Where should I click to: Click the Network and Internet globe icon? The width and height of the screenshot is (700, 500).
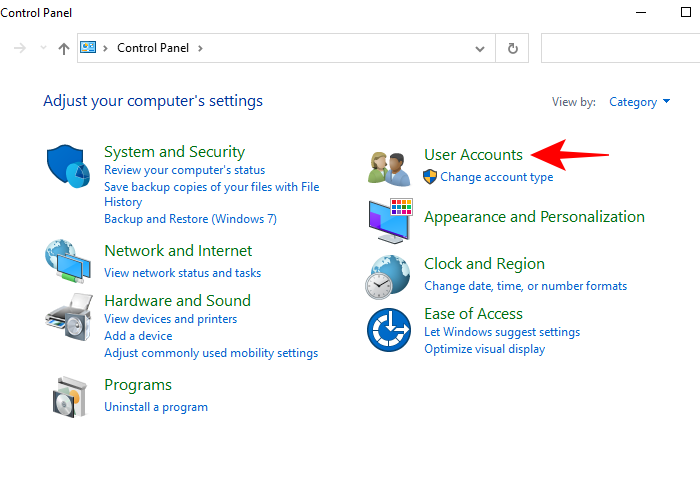(68, 261)
